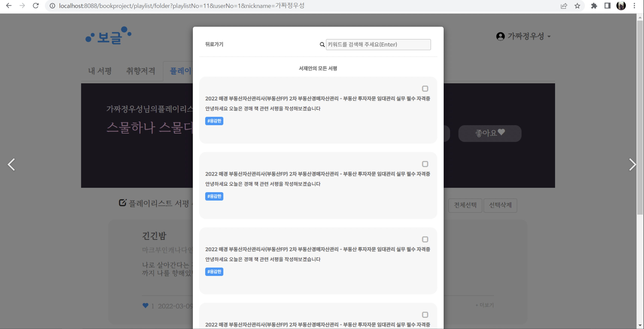Click the edit icon beside 플레이리스트 서평

[x=122, y=202]
